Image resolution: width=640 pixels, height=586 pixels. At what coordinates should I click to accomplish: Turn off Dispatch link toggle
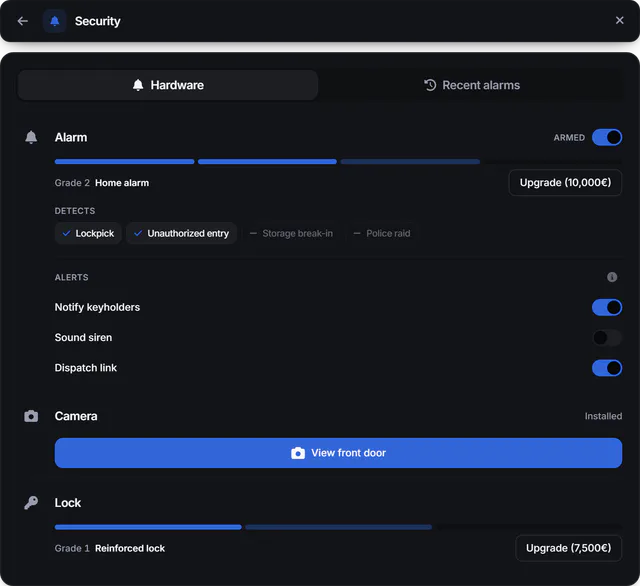pyautogui.click(x=607, y=368)
